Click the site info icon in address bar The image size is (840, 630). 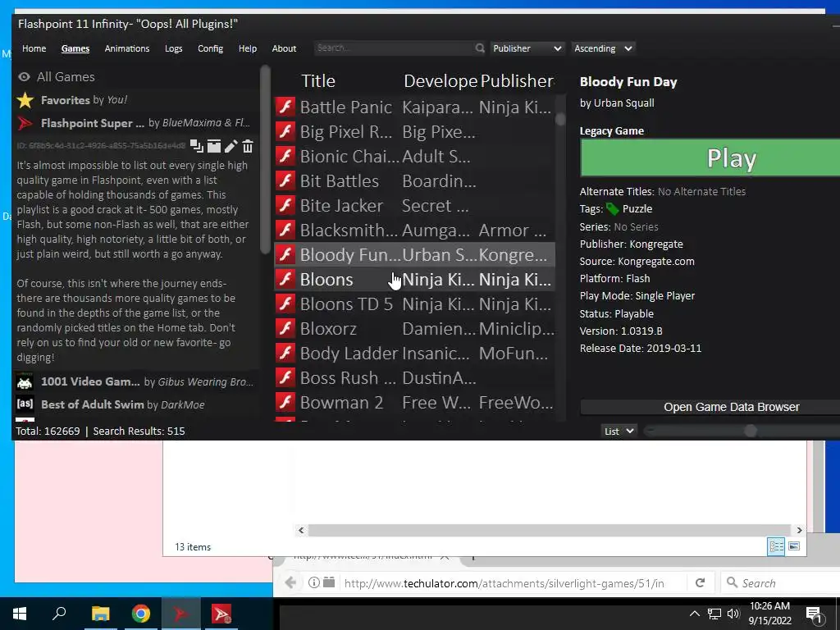click(314, 583)
